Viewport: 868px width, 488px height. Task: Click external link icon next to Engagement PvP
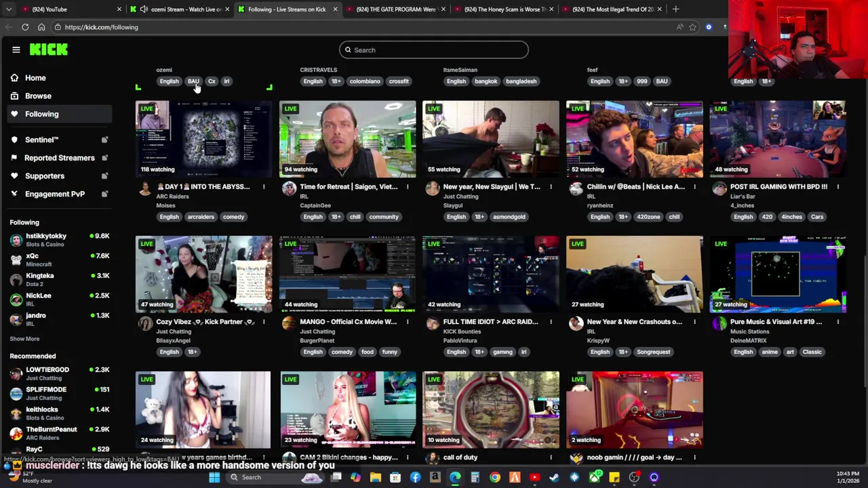104,194
